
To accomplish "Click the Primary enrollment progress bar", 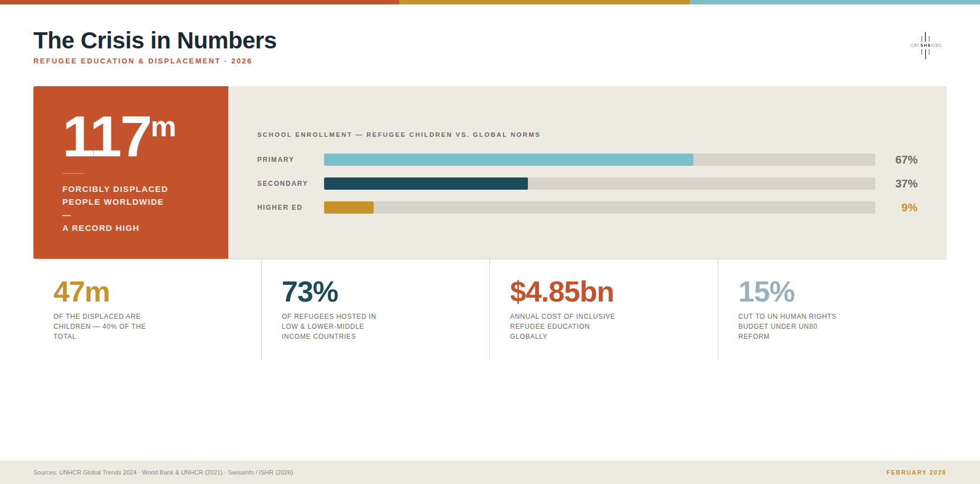I will (600, 160).
